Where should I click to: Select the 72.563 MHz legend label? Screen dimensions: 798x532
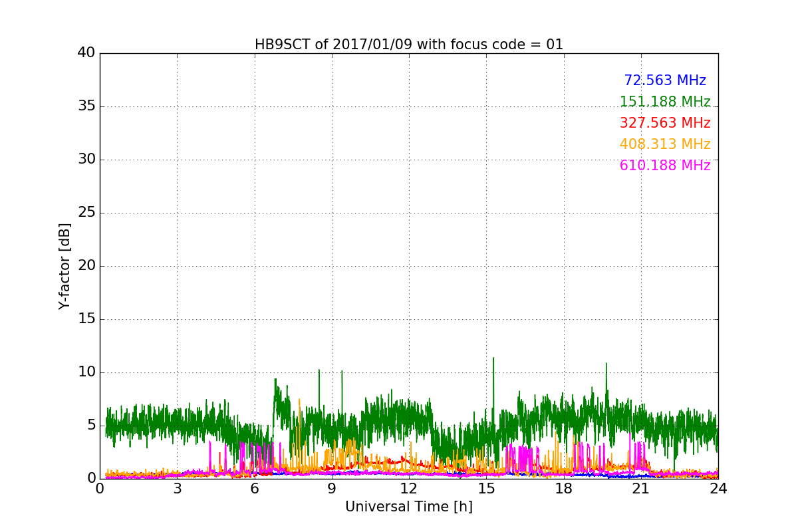coord(665,80)
